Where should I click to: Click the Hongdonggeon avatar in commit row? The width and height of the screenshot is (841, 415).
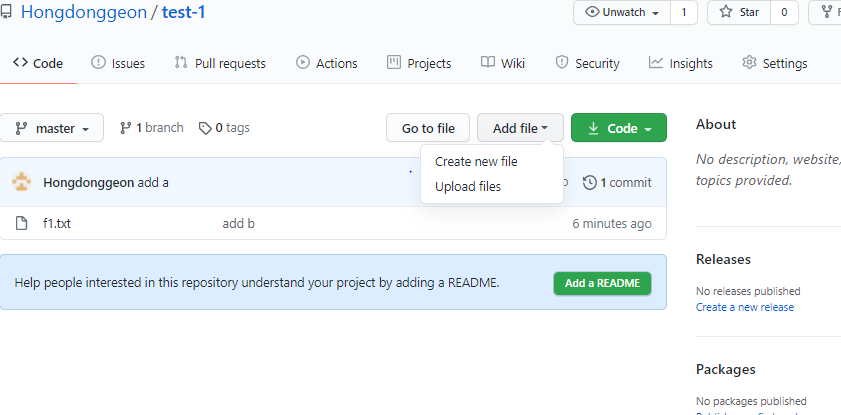(x=21, y=182)
